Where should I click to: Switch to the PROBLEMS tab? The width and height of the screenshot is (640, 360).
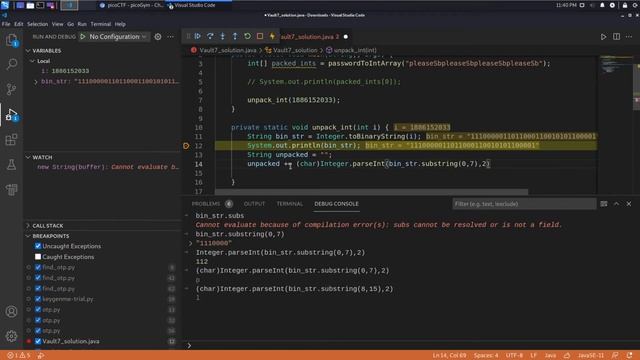[206, 204]
